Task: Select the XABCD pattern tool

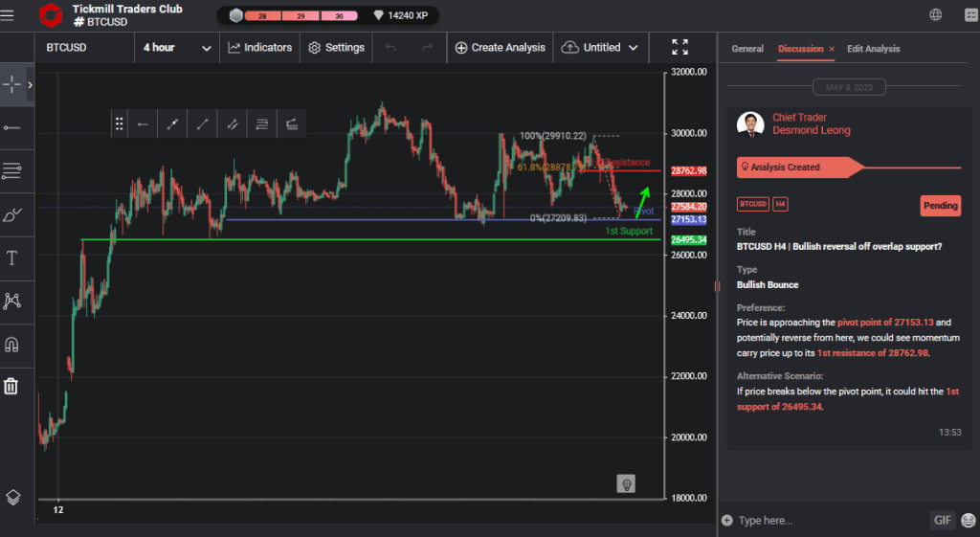Action: coord(11,301)
